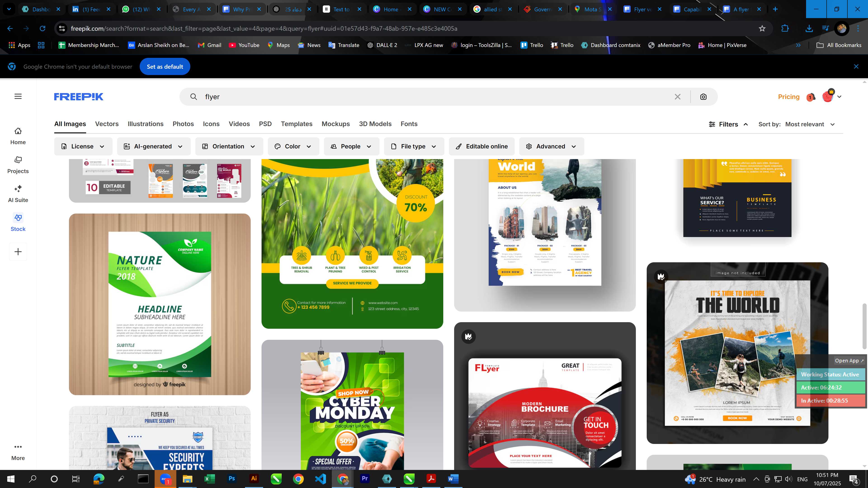Switch to the Illustrations tab
The image size is (868, 488).
(x=146, y=124)
